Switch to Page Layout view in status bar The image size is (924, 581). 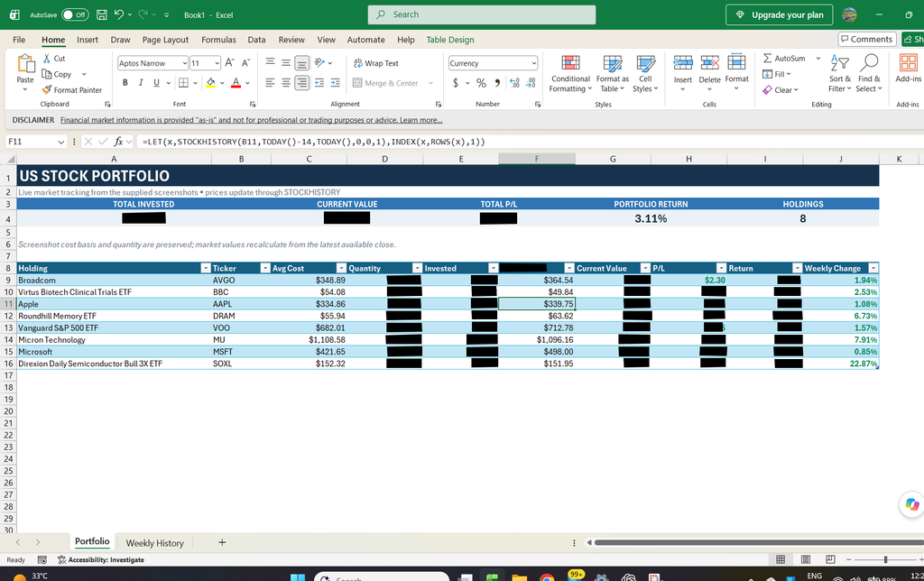click(x=806, y=559)
